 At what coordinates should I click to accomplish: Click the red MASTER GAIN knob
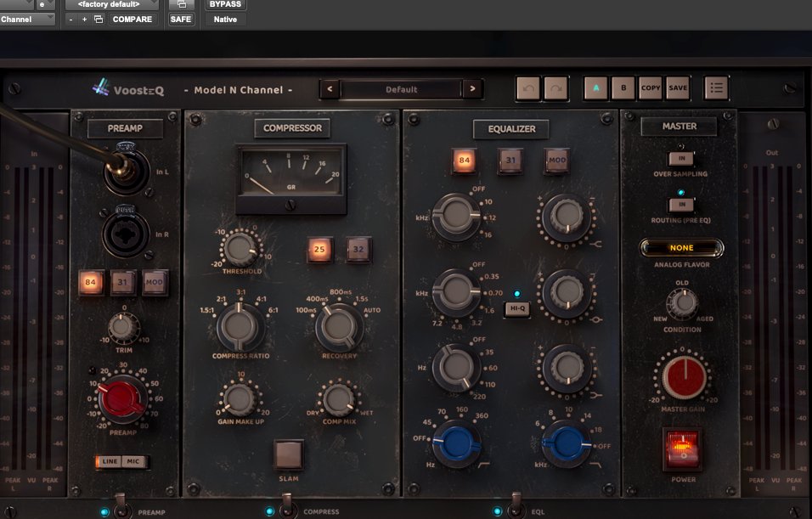[685, 378]
